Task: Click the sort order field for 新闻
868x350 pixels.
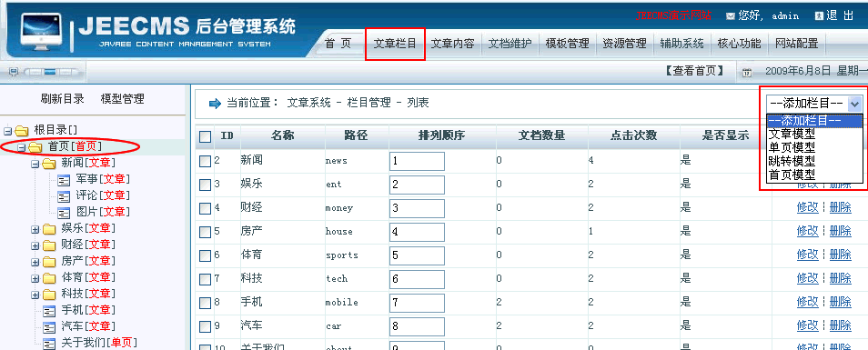Action: click(x=417, y=162)
